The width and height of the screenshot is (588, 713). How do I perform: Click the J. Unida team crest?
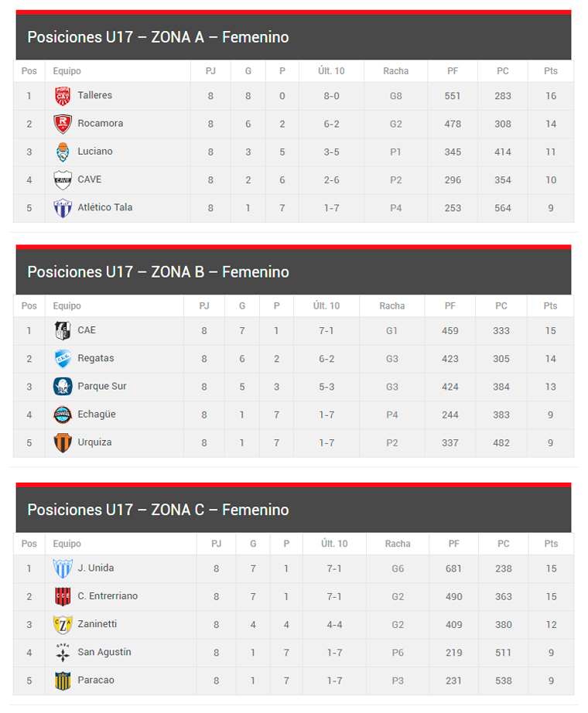(63, 568)
